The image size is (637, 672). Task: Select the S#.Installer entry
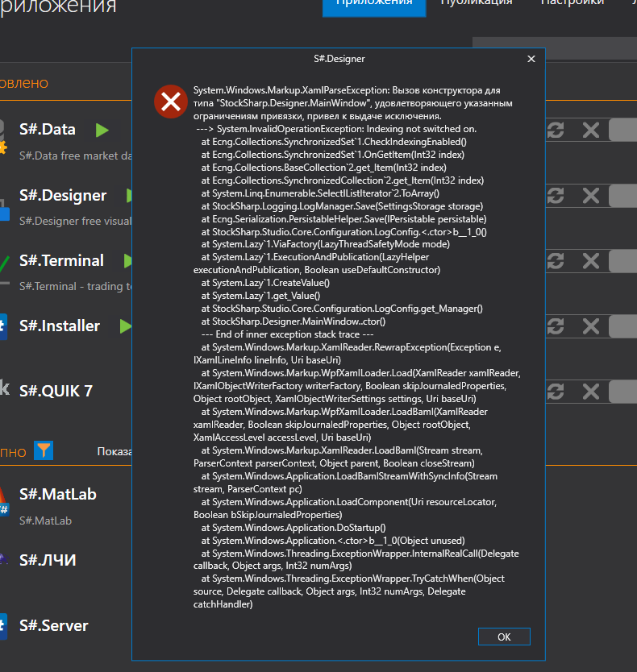tap(60, 326)
